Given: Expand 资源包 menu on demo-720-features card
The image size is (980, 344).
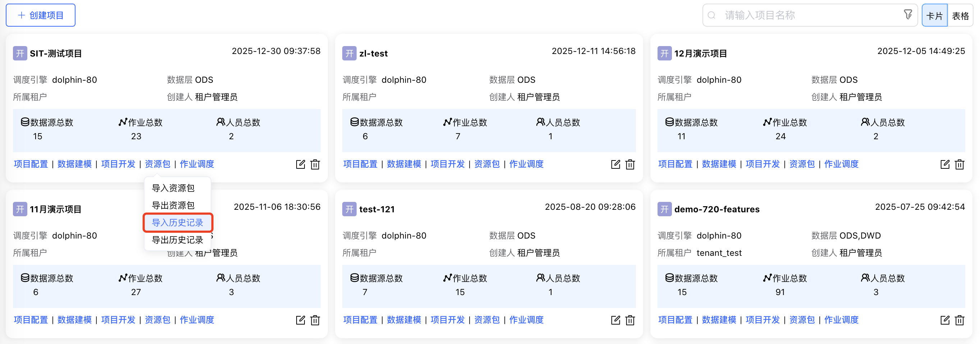Looking at the screenshot, I should [802, 320].
